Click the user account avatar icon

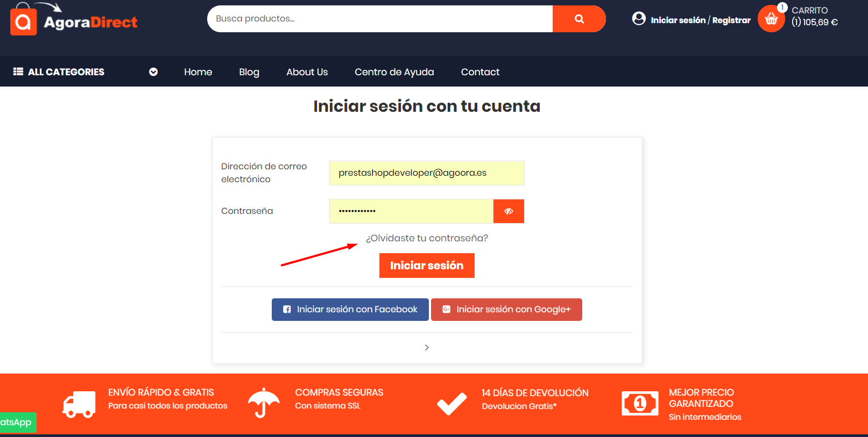click(639, 19)
